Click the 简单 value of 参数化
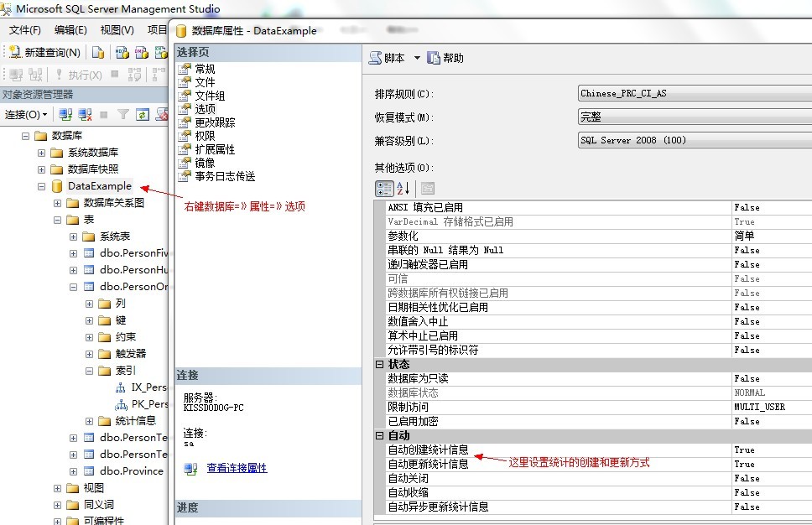The height and width of the screenshot is (525, 812). 744,237
